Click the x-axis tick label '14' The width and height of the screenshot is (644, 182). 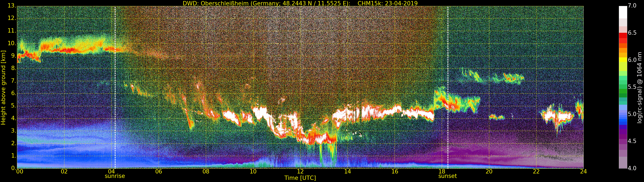pos(348,172)
